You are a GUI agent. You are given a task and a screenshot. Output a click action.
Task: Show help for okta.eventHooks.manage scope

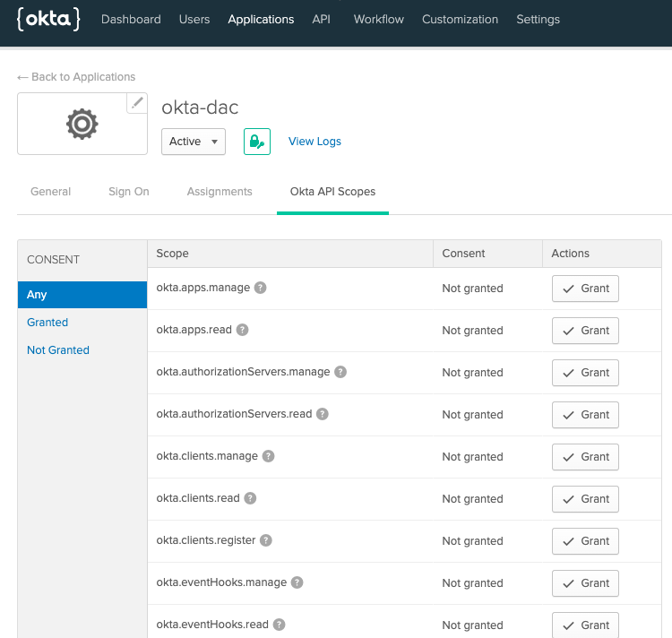coord(297,582)
